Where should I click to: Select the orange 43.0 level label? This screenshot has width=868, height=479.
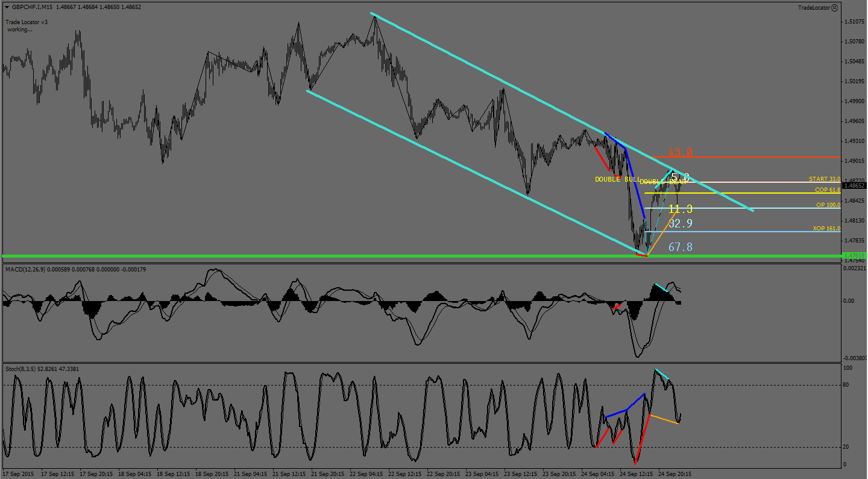(680, 153)
